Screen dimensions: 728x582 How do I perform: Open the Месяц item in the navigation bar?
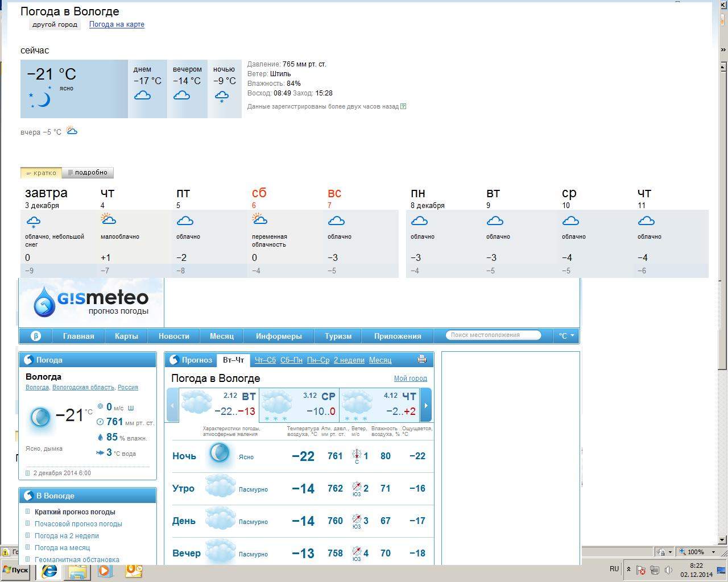(222, 336)
